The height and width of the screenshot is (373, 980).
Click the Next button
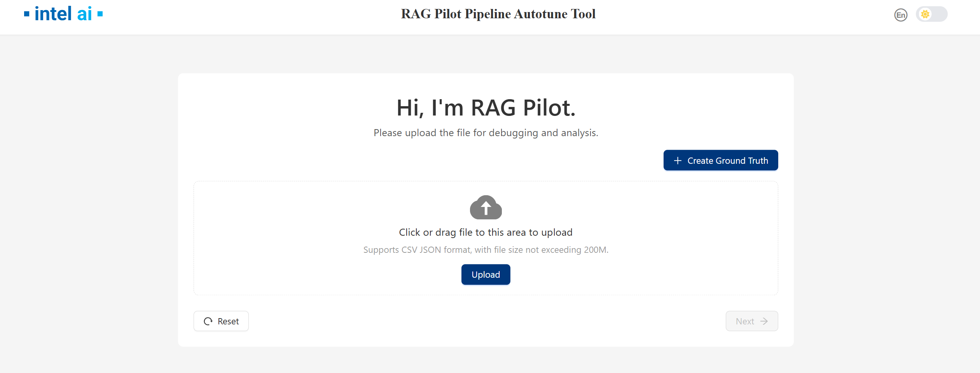point(752,321)
